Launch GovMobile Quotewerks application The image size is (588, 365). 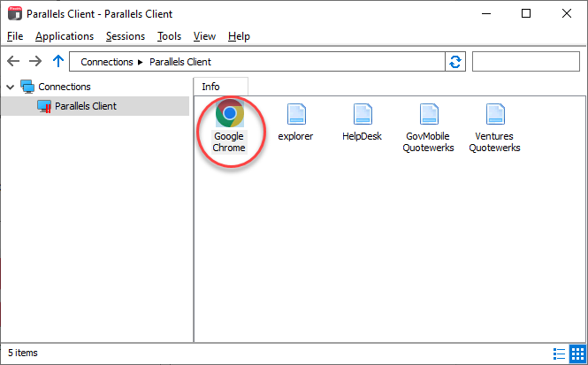click(428, 128)
